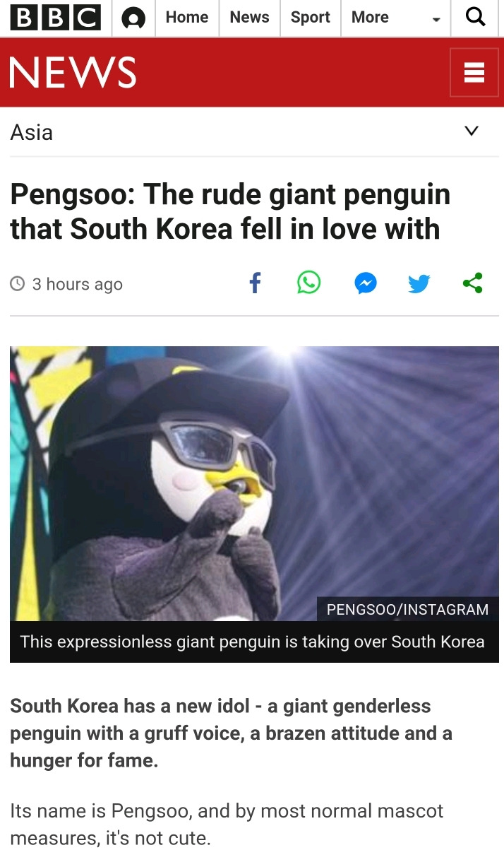Viewport: 504px width, 850px height.
Task: Share article on Facebook
Action: pos(255,283)
